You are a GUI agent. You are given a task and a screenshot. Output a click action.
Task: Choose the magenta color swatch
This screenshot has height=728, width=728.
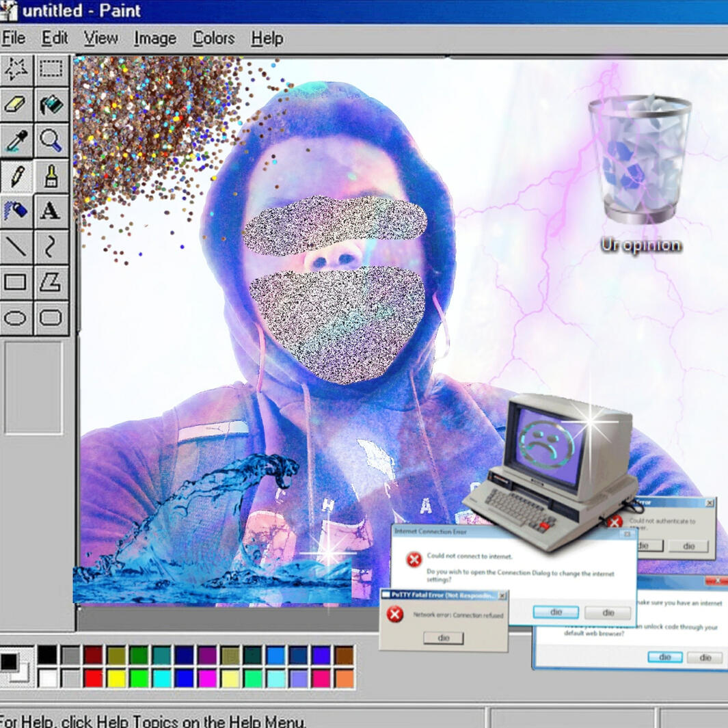(207, 678)
